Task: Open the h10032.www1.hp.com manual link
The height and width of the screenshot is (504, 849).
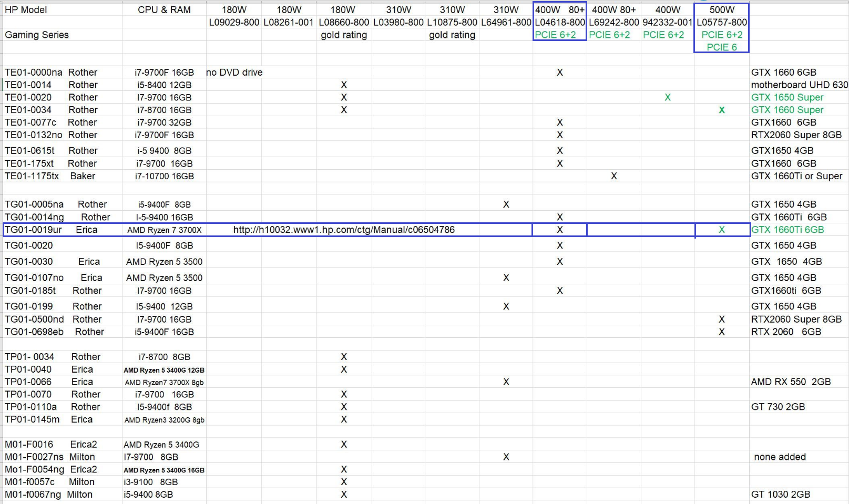Action: click(x=344, y=230)
